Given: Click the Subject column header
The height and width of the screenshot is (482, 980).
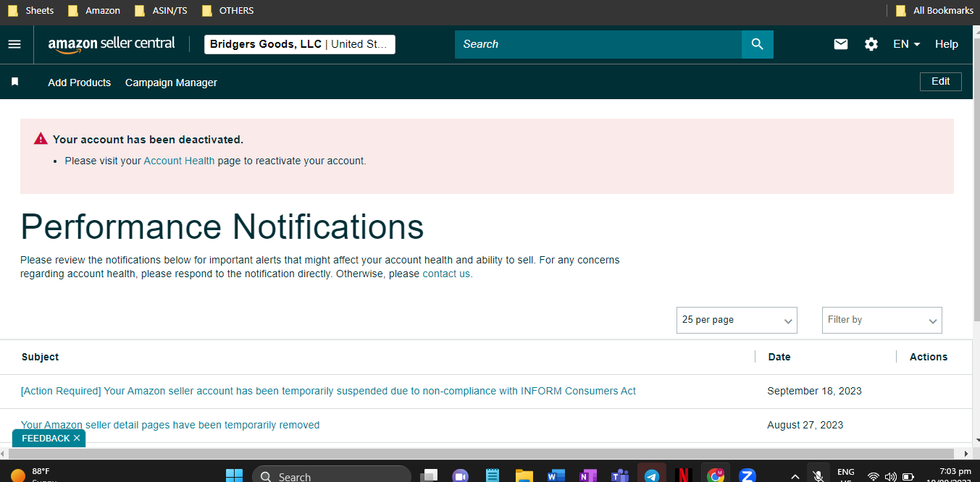Looking at the screenshot, I should 41,357.
